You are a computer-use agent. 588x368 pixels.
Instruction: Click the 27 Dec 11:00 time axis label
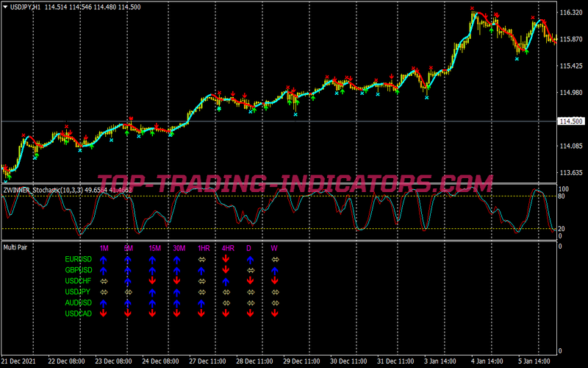coord(207,361)
